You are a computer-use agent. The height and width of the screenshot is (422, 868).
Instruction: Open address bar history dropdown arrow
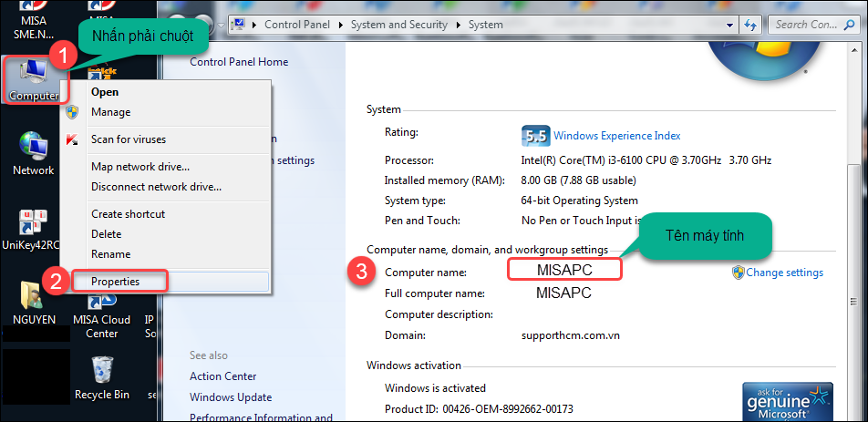tap(730, 25)
